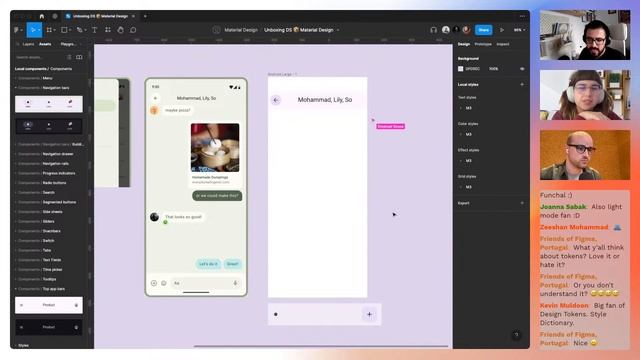
Task: Select the Frame tool
Action: (x=49, y=30)
